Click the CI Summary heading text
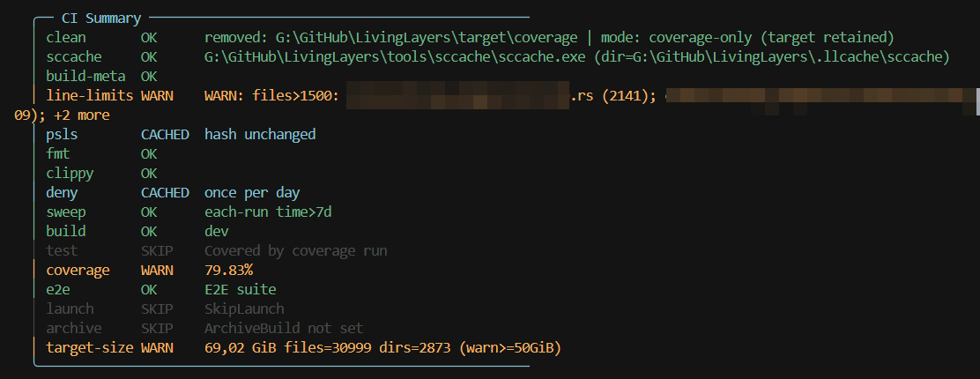Screen dimensions: 980x379 click(x=101, y=18)
